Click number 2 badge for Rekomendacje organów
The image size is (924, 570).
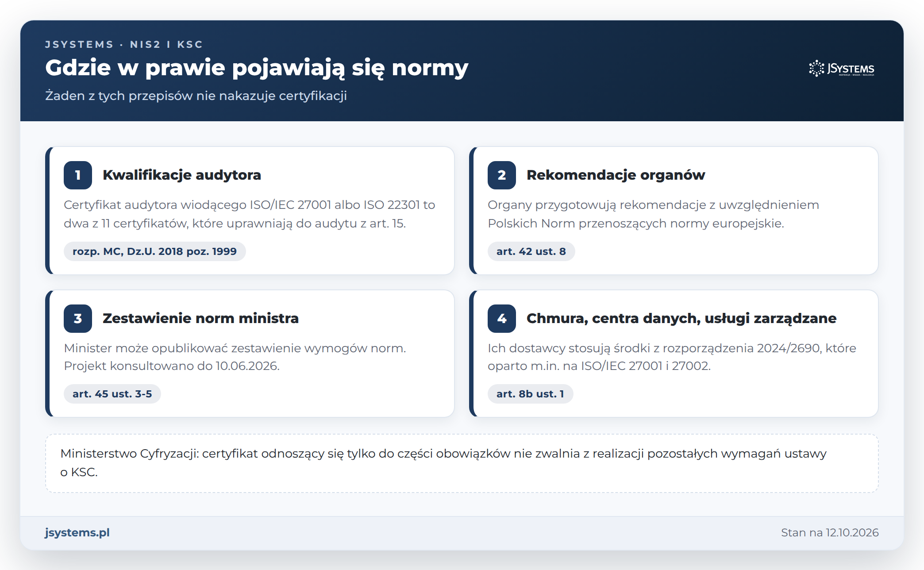pyautogui.click(x=502, y=175)
